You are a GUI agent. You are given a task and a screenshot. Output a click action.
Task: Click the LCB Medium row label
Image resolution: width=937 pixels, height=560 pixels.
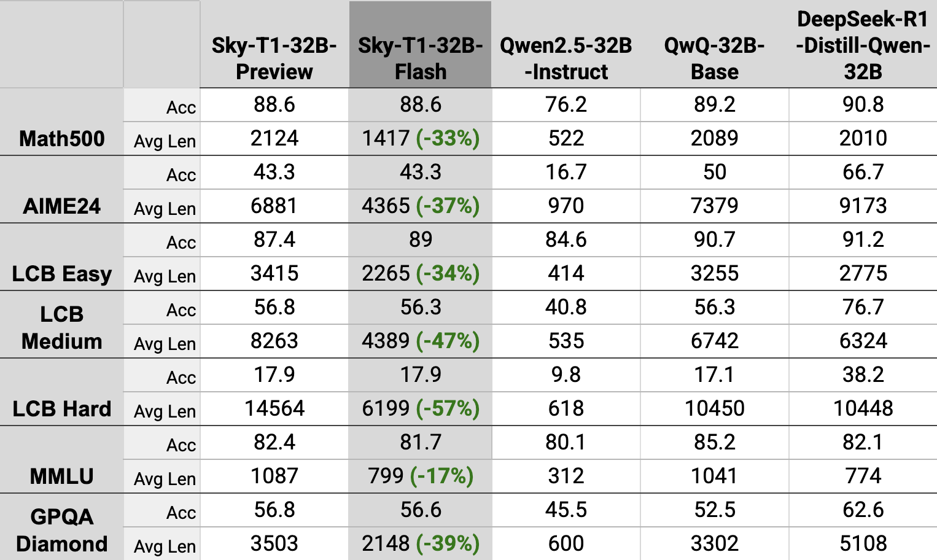(61, 327)
